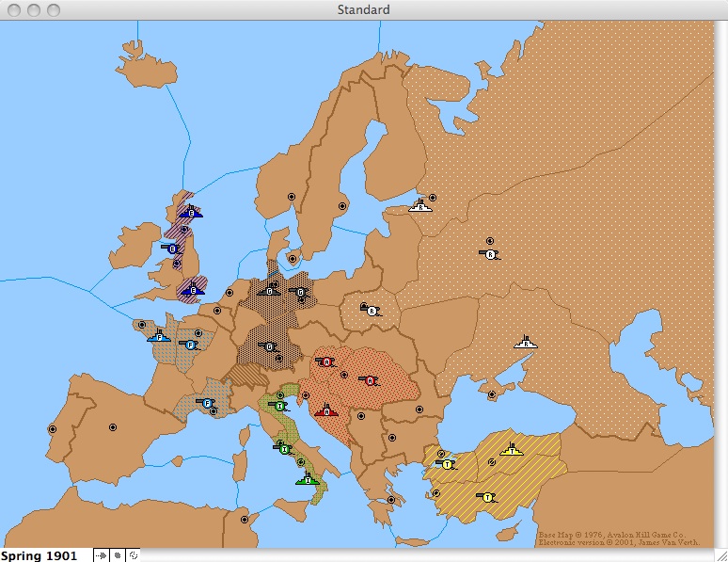Click the Rumania supply center dot
Screen dimensions: 728x562
click(x=419, y=409)
